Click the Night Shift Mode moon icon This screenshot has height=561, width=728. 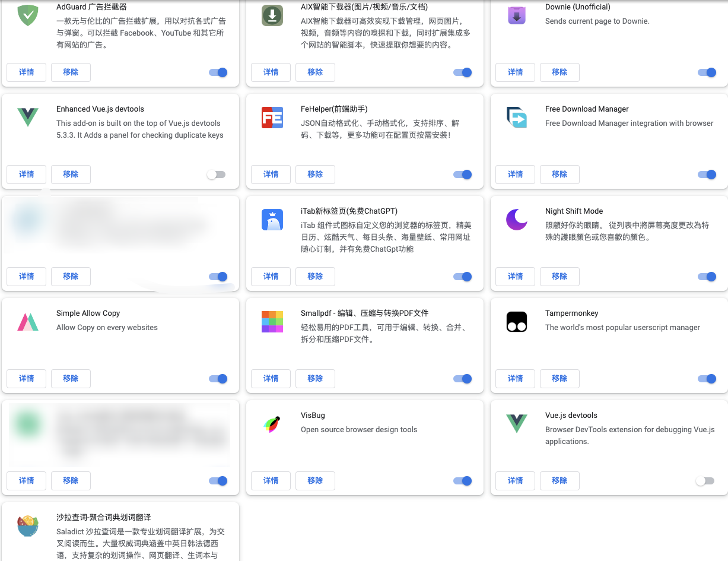(517, 220)
